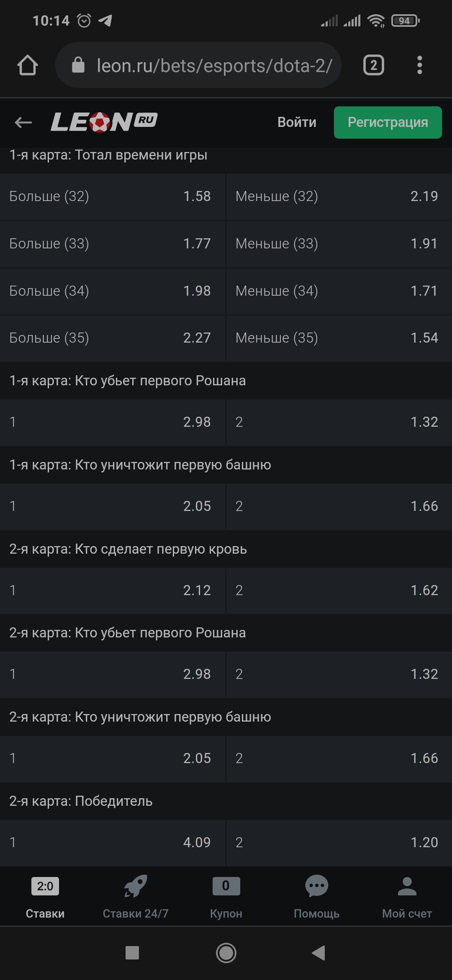Image resolution: width=452 pixels, height=980 pixels.
Task: Pick Больше (34) at 1.98
Action: coord(113,291)
